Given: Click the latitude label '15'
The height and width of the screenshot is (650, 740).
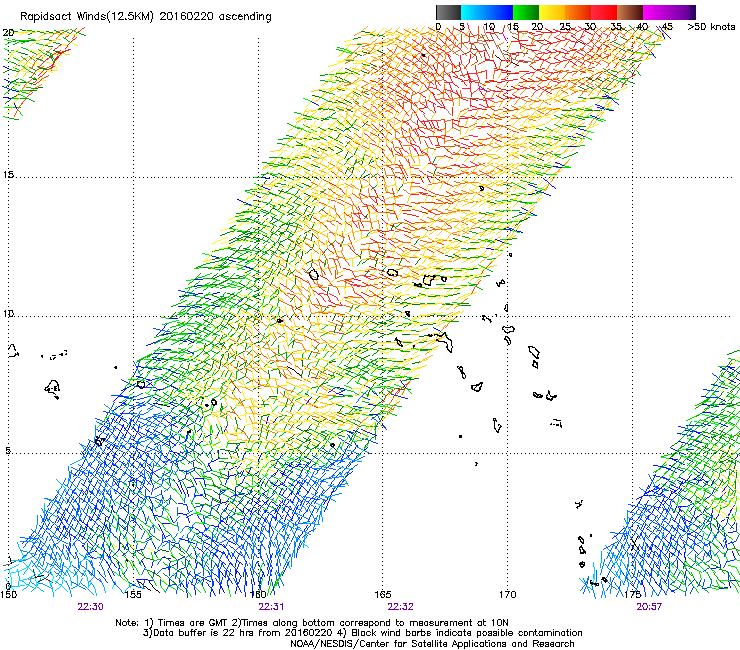Looking at the screenshot, I should pyautogui.click(x=8, y=175).
